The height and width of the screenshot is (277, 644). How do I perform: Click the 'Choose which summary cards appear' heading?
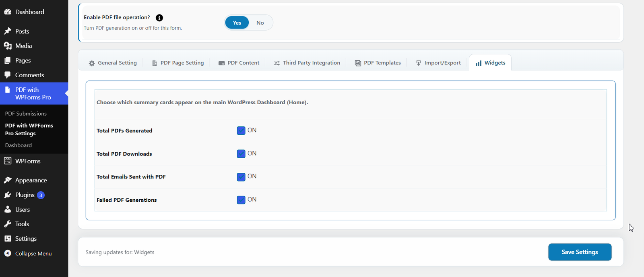[202, 103]
